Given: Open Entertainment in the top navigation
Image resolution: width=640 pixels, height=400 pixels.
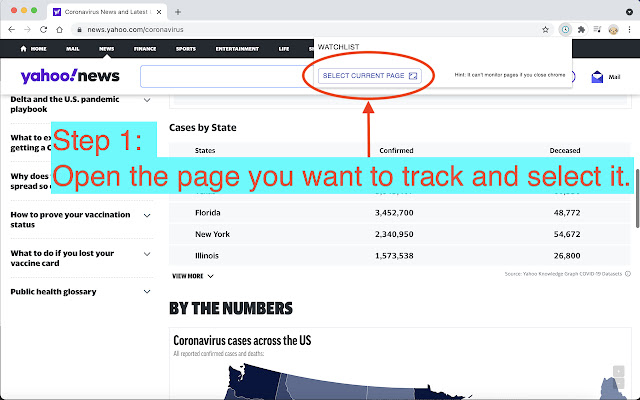Looking at the screenshot, I should (x=237, y=49).
